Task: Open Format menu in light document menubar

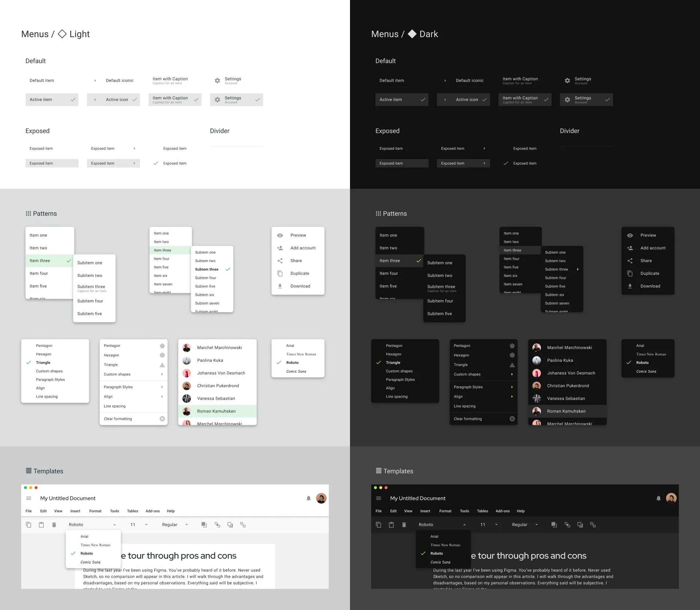Action: [x=95, y=511]
